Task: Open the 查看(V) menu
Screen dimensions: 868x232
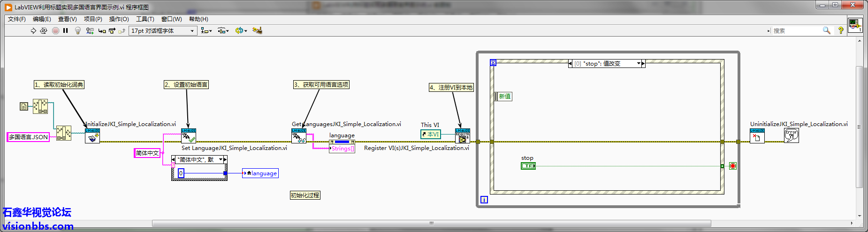Action: point(67,19)
